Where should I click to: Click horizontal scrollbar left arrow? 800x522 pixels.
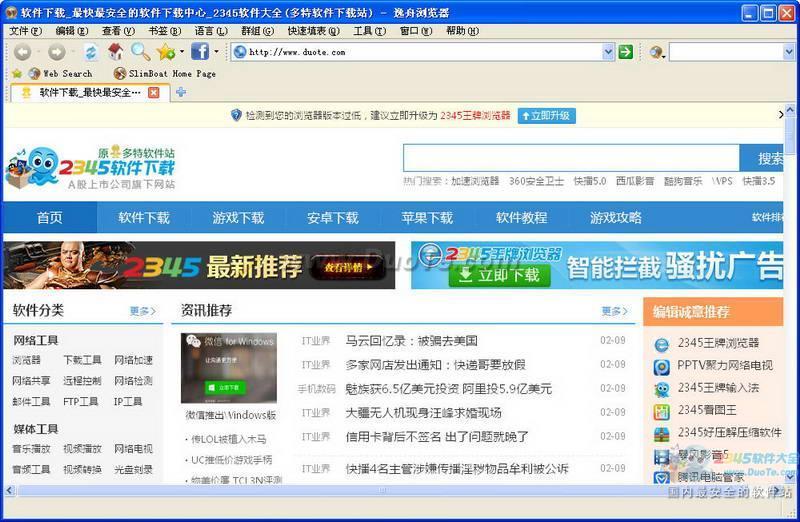9,490
